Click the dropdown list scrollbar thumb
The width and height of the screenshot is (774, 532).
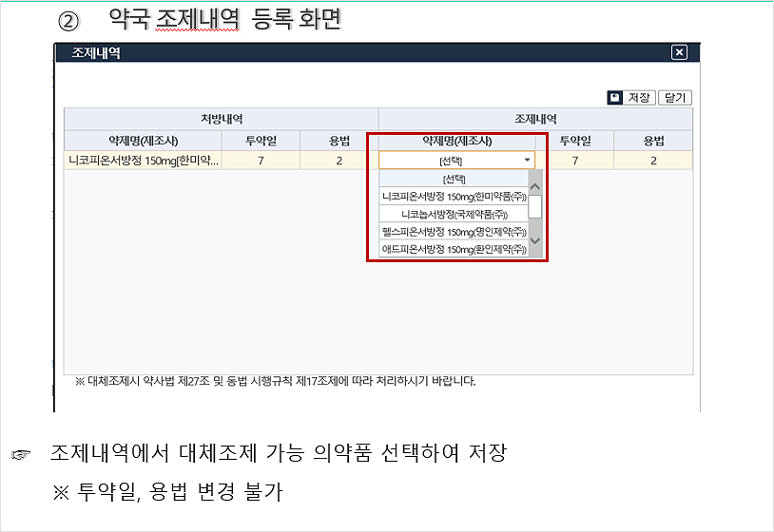(535, 206)
